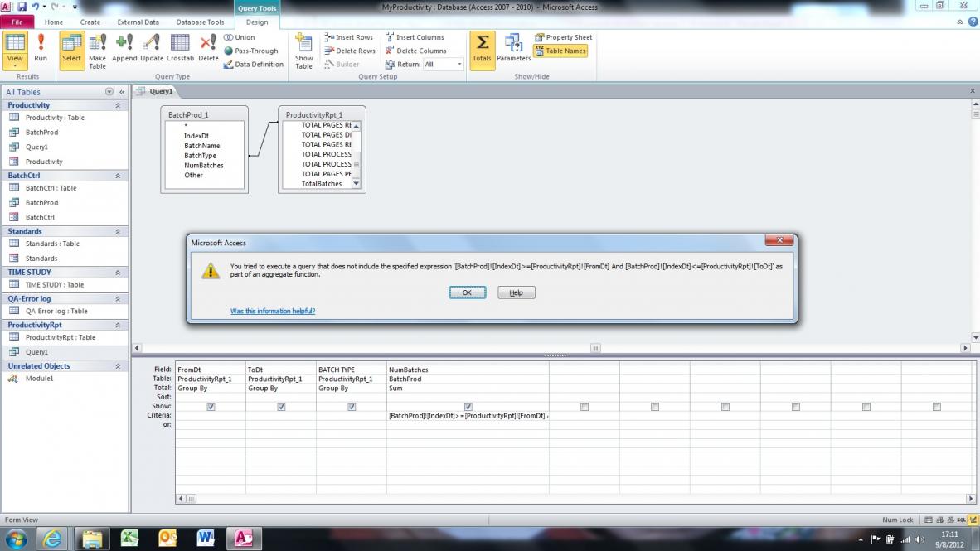
Task: Open the Show Table dialog
Action: 303,51
